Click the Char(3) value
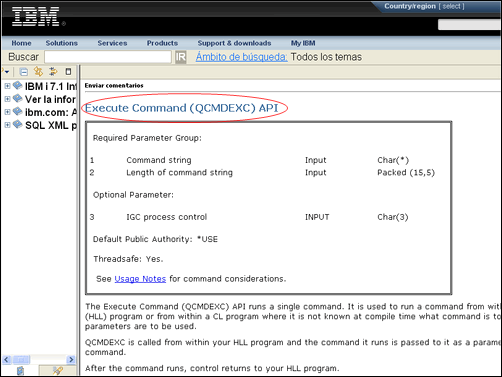The height and width of the screenshot is (377, 502). 393,217
